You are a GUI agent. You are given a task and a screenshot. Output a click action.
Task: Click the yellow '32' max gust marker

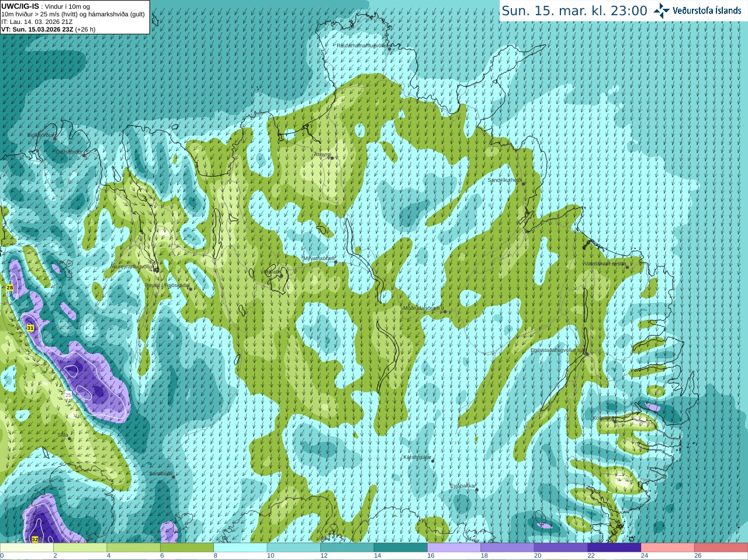pyautogui.click(x=35, y=540)
